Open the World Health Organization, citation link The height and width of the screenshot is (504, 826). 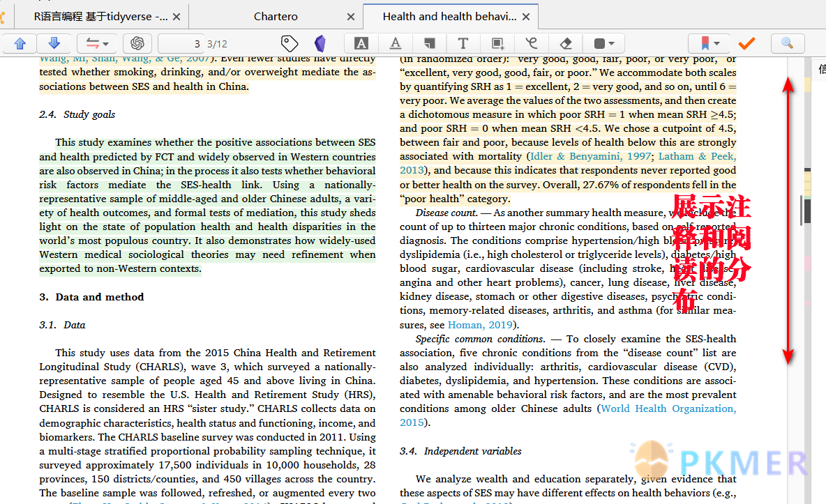pos(668,408)
